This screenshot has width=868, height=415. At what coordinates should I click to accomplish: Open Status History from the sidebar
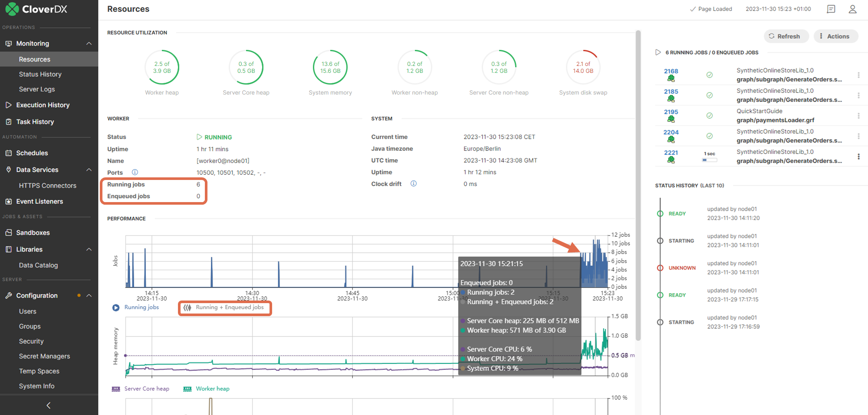pyautogui.click(x=40, y=74)
